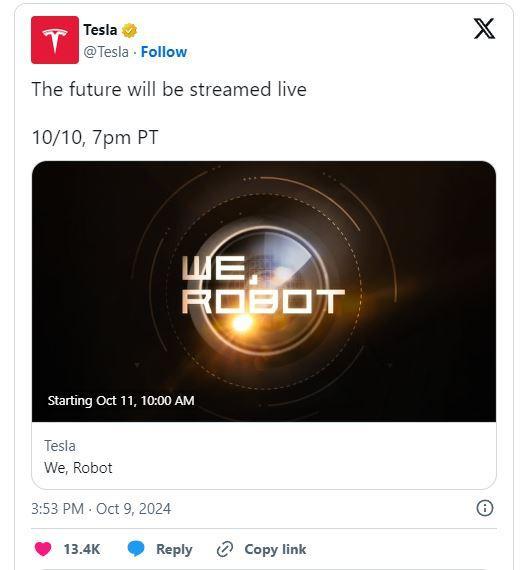The height and width of the screenshot is (570, 524).
Task: Click the heart like icon
Action: tap(43, 549)
